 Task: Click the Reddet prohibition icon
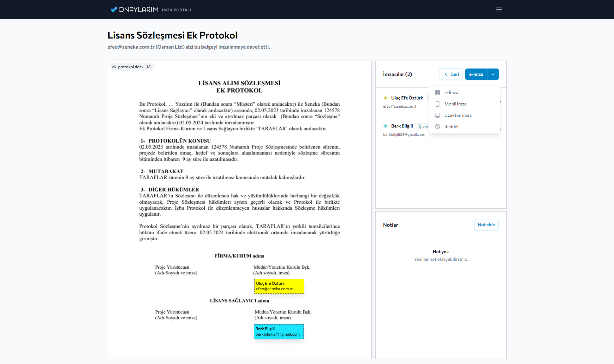click(x=438, y=126)
